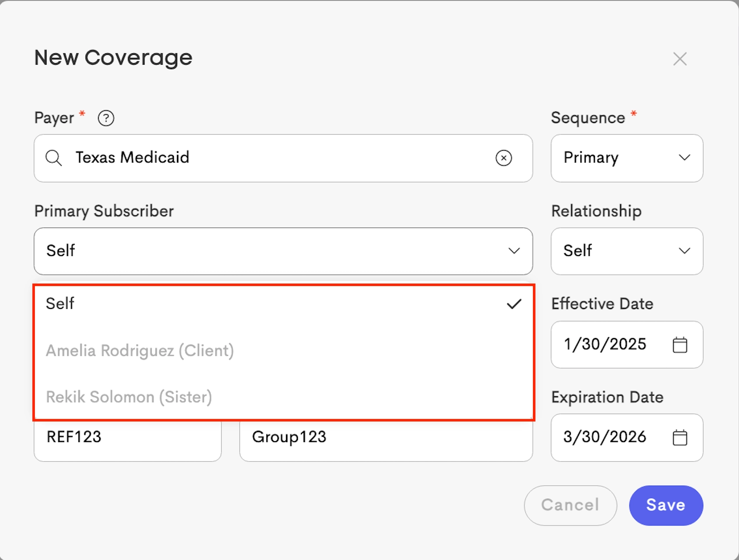The image size is (739, 560).
Task: Clear the Texas Medicaid payer field
Action: [x=504, y=158]
